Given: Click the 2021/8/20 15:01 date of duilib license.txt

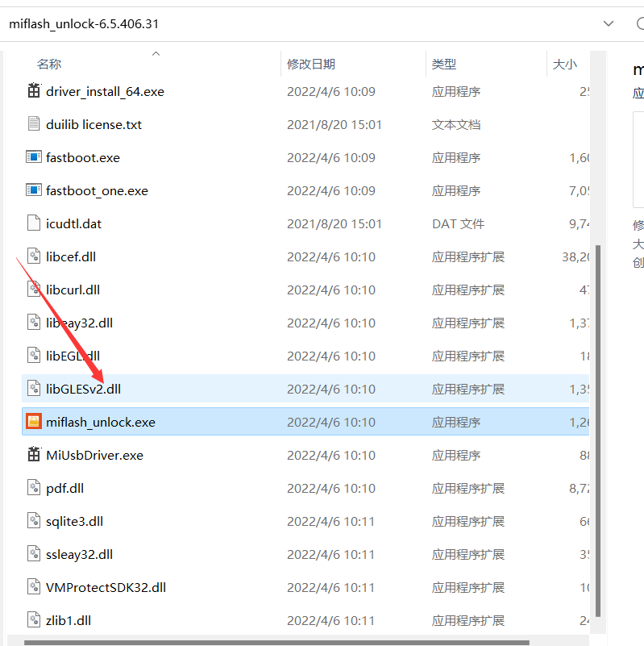Looking at the screenshot, I should (334, 124).
